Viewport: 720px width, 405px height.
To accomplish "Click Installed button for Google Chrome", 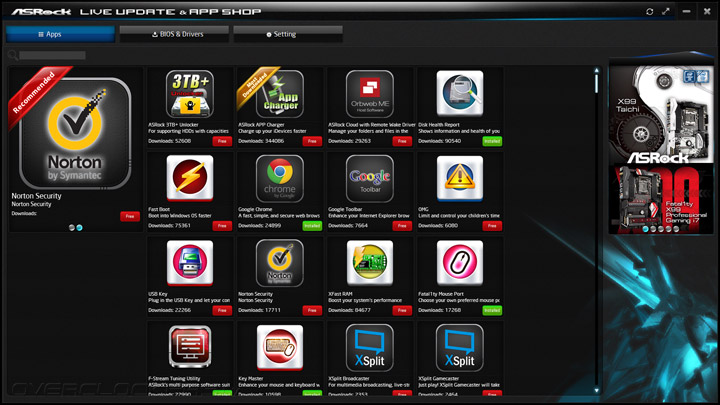I will click(312, 226).
